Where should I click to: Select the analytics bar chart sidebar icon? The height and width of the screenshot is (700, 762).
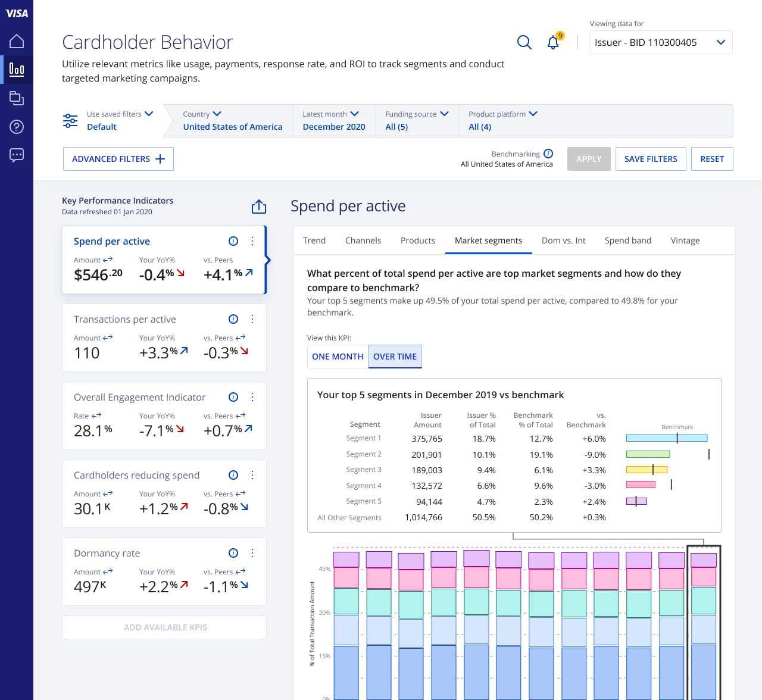(x=17, y=70)
